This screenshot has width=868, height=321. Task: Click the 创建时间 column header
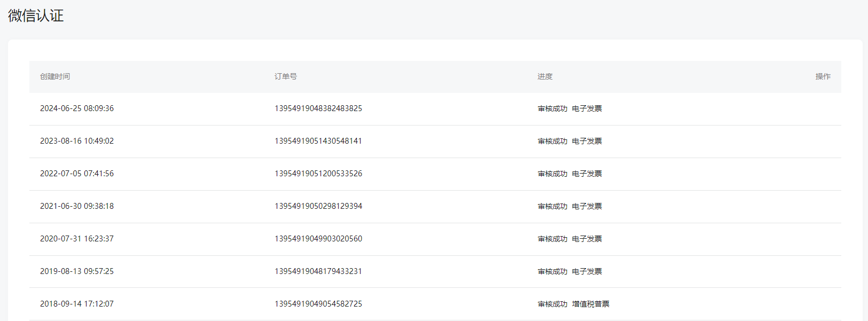[x=55, y=76]
